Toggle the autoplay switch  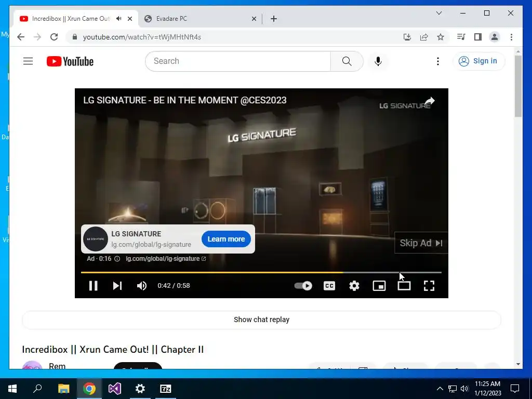303,286
